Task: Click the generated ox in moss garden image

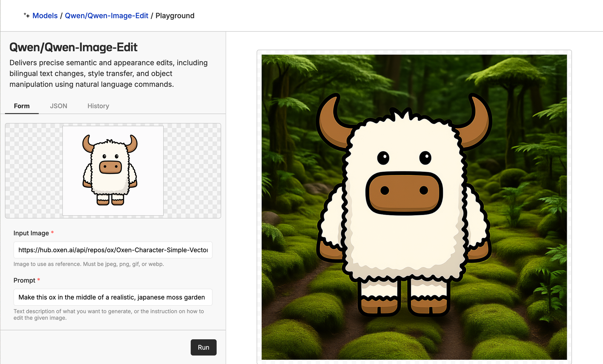Action: [414, 207]
